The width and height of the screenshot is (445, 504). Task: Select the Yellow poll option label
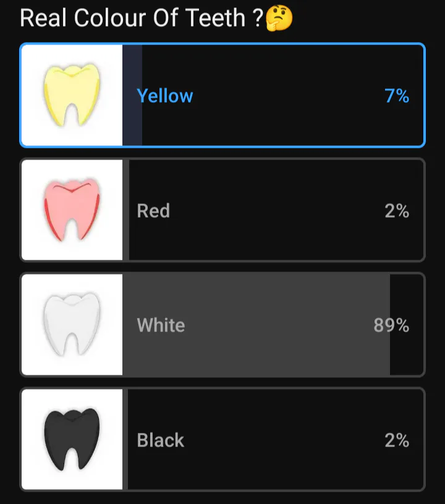coord(165,96)
